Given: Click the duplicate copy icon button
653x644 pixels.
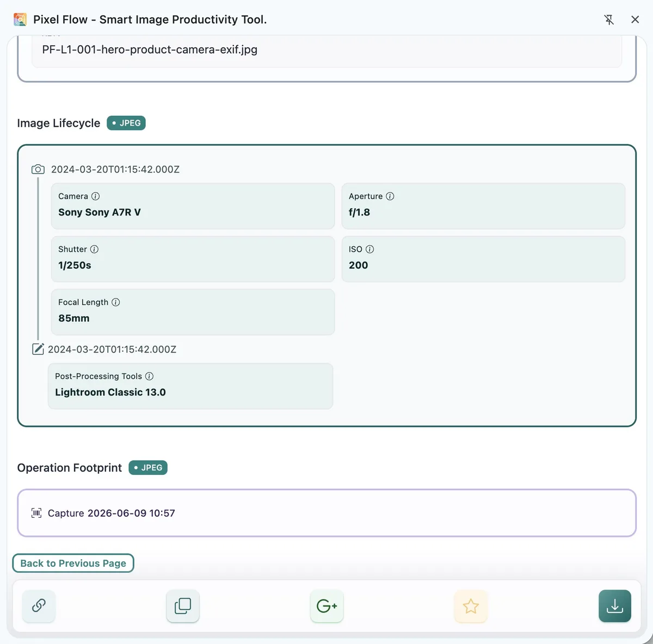Looking at the screenshot, I should 183,605.
